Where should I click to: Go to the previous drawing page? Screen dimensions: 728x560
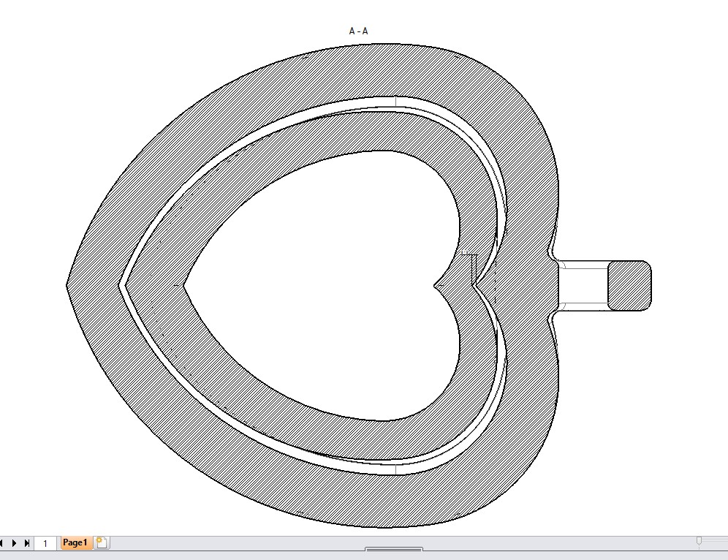click(2, 542)
